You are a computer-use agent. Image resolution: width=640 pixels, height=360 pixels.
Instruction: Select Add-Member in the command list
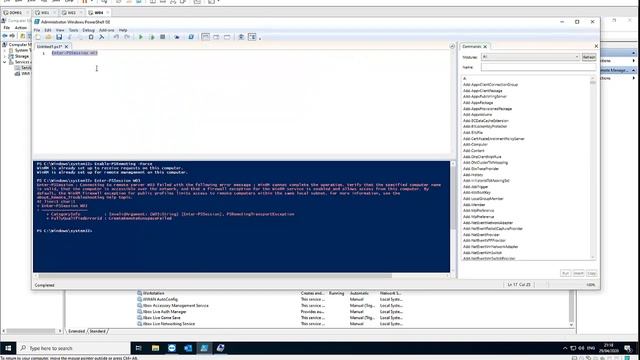[474, 205]
